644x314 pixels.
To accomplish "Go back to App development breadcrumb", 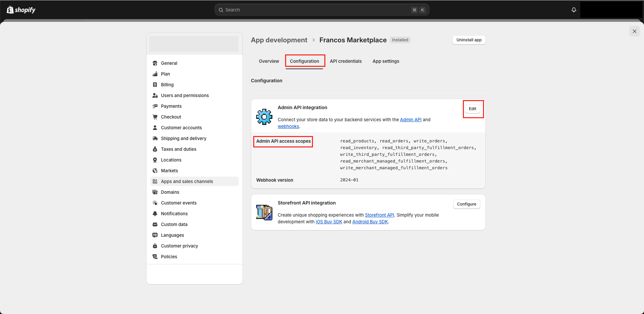I will tap(279, 40).
